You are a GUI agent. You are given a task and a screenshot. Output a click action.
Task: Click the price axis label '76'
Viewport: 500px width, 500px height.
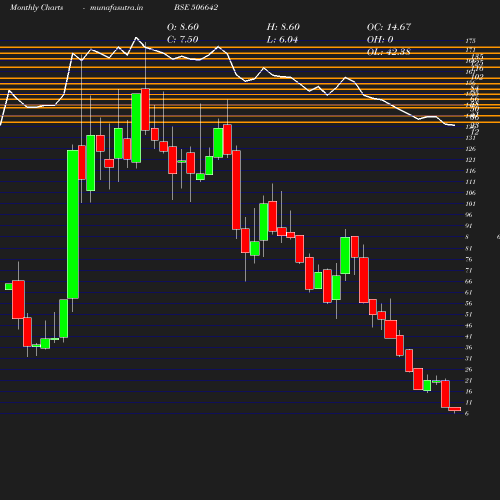coord(469,259)
